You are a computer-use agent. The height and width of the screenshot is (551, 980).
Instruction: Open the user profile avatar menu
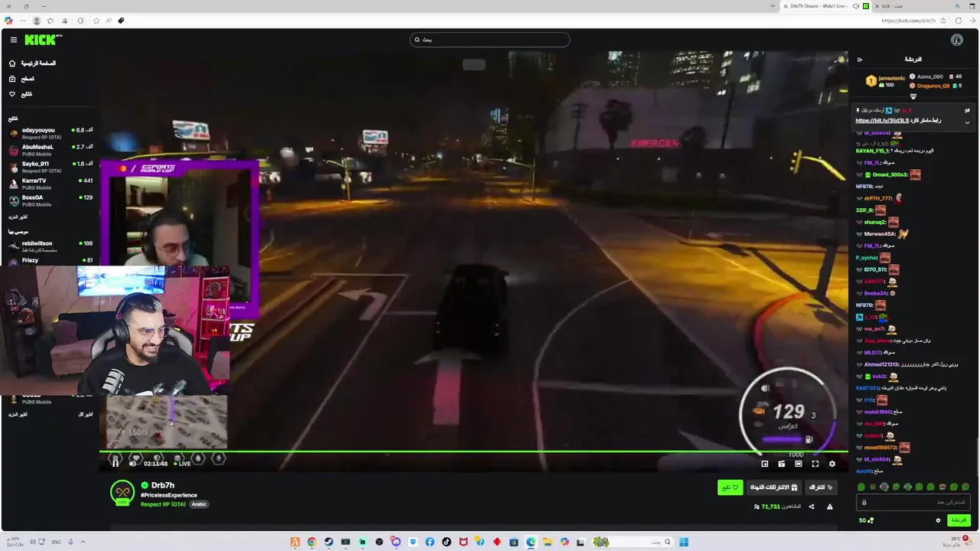tap(957, 40)
